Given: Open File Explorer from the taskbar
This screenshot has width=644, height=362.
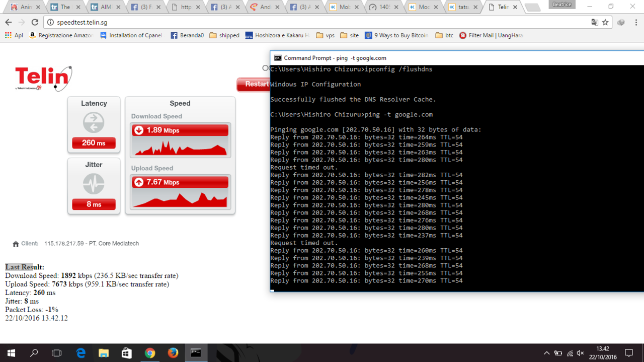Looking at the screenshot, I should coord(104,353).
